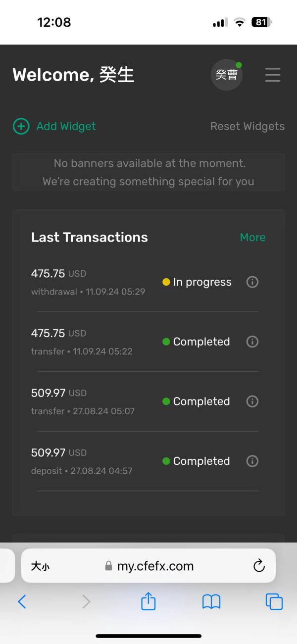Tap the Safari share icon
Viewport: 297px width, 644px height.
148,601
